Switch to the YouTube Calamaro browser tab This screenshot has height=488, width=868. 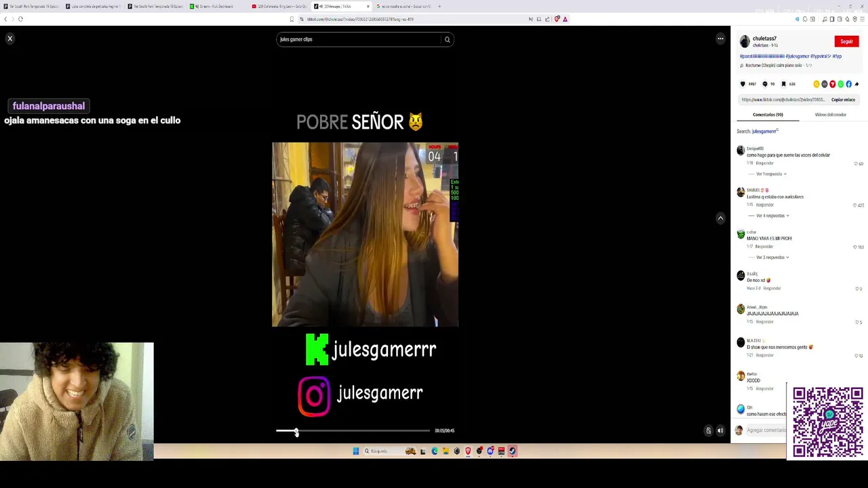point(279,6)
